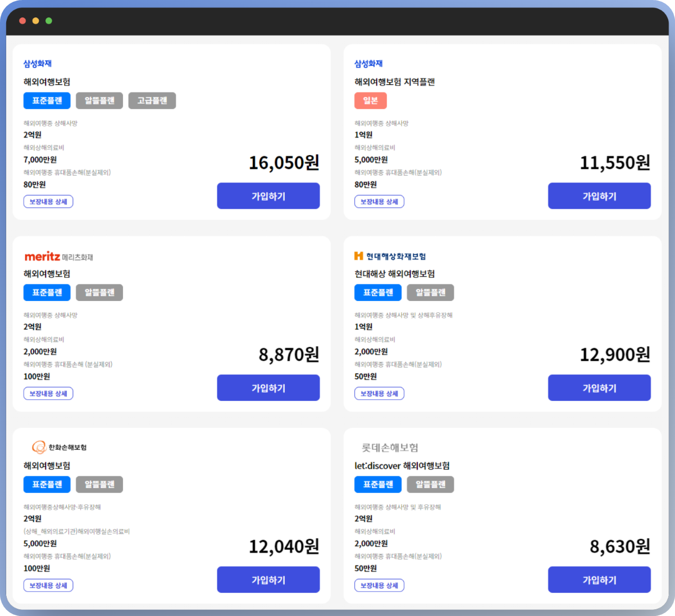Select 고급플랜 tab in 삼성화재 card

click(x=152, y=101)
